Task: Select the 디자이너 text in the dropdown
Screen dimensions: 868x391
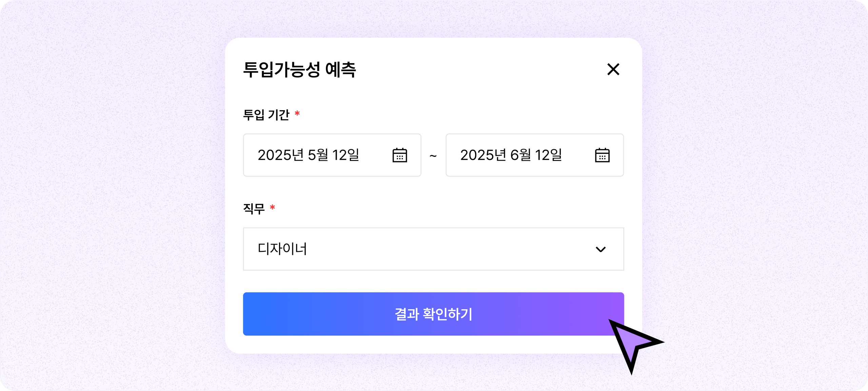Action: click(x=282, y=249)
